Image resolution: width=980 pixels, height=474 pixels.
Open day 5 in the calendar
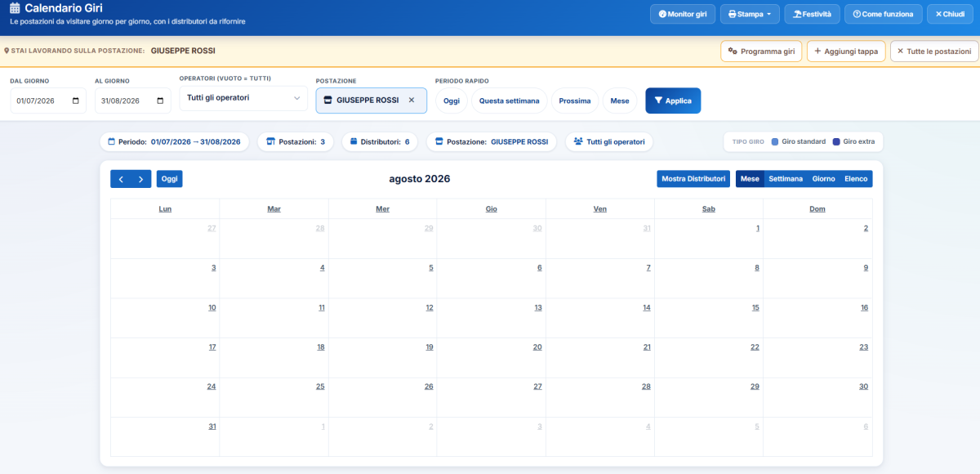(431, 268)
